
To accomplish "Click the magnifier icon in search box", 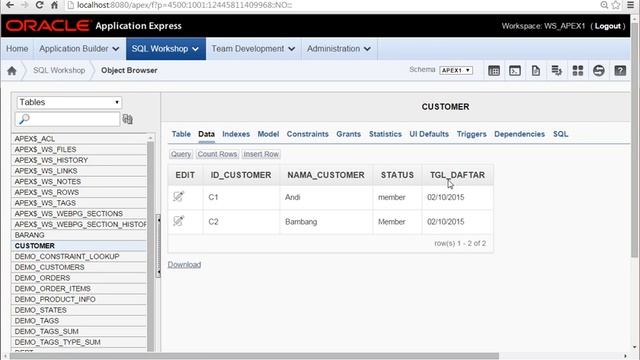I will 24,119.
